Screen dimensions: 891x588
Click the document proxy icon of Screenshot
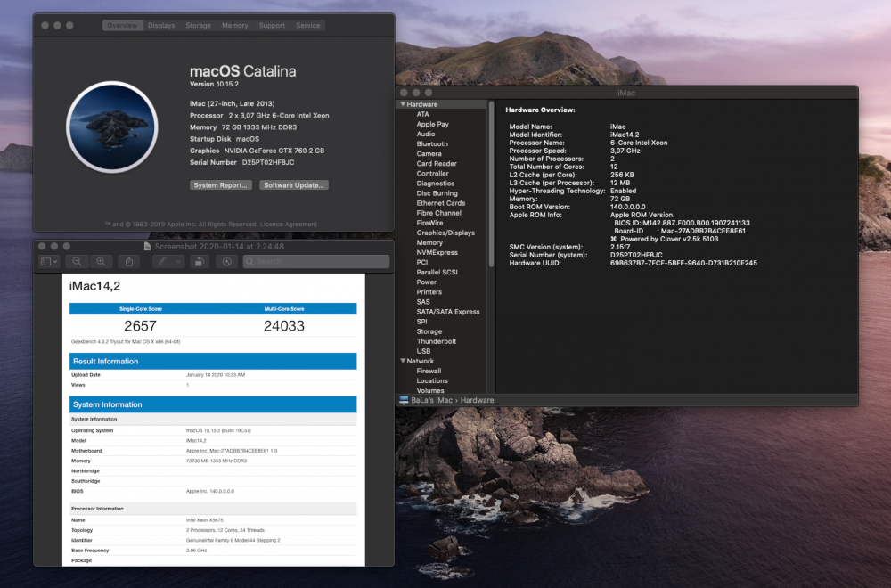tap(147, 247)
